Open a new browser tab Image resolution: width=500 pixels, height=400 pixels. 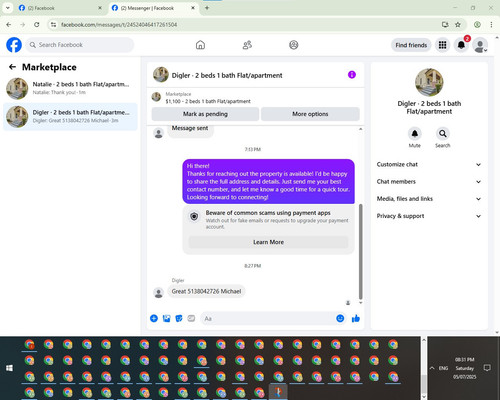207,8
